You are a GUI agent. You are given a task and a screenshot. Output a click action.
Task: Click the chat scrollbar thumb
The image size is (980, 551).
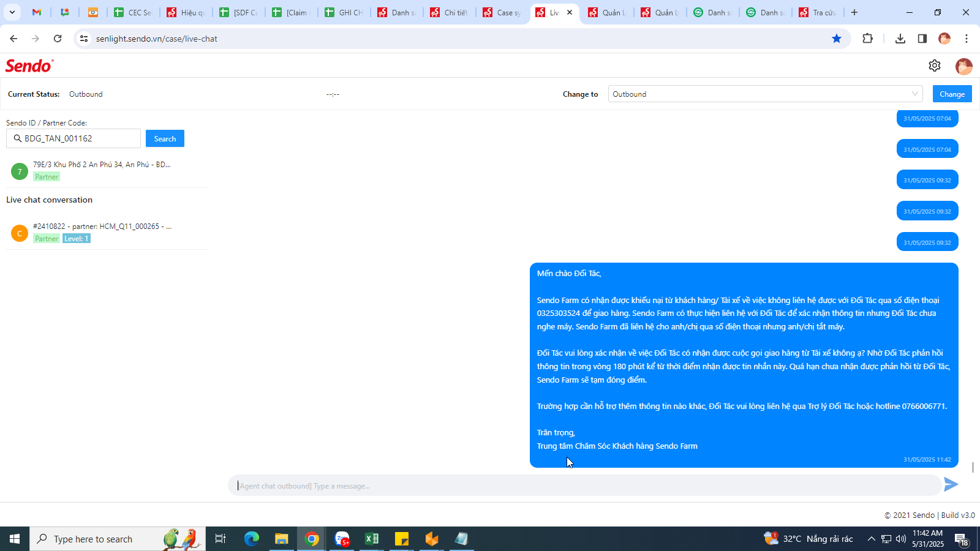(x=973, y=467)
